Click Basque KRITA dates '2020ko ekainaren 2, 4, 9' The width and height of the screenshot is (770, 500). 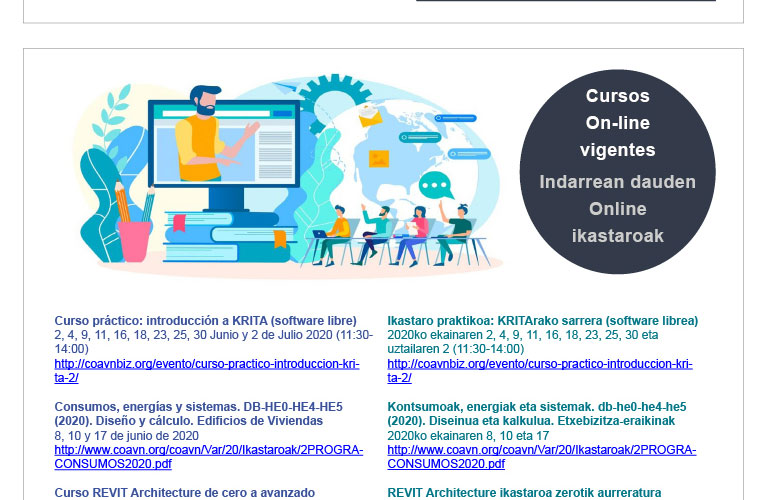coord(523,342)
